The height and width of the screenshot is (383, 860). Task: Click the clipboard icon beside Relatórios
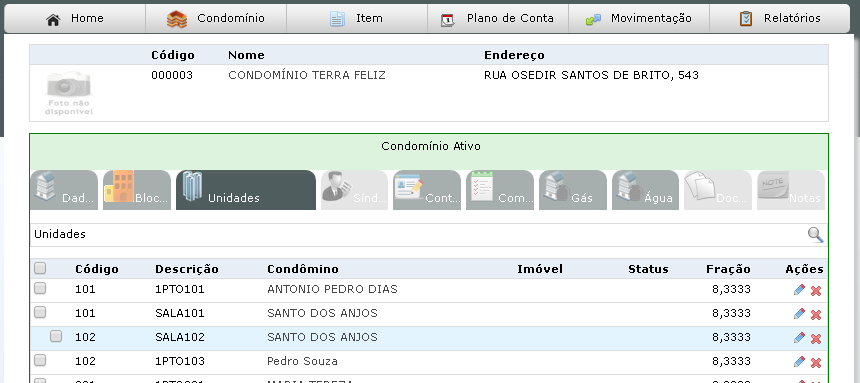(x=746, y=19)
